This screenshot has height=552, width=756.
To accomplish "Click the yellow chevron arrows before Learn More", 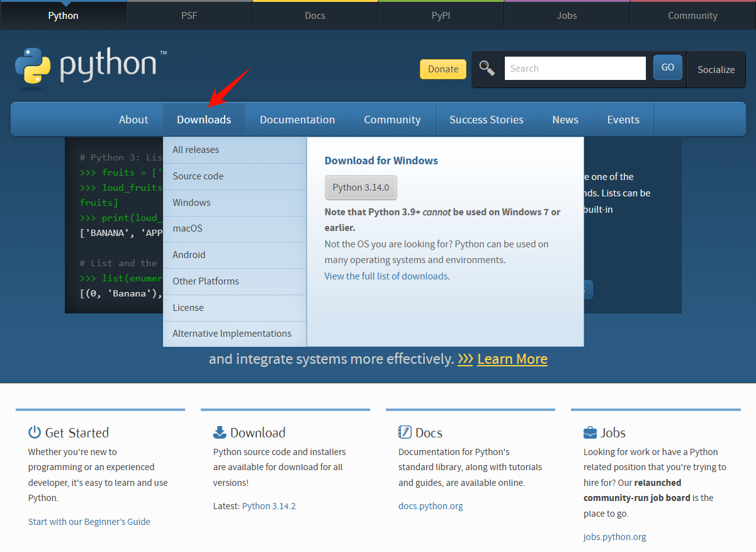I will (x=465, y=359).
